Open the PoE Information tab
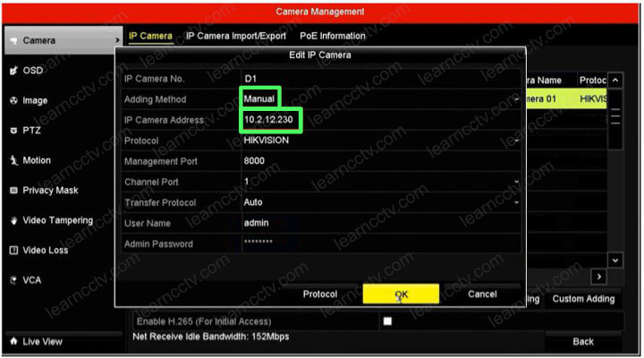Image resolution: width=644 pixels, height=358 pixels. pyautogui.click(x=331, y=37)
